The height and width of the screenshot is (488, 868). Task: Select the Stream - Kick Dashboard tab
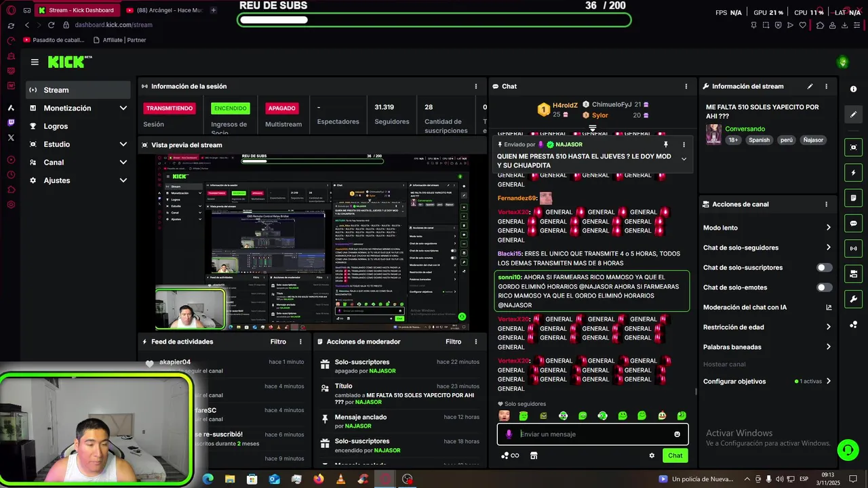(x=77, y=10)
